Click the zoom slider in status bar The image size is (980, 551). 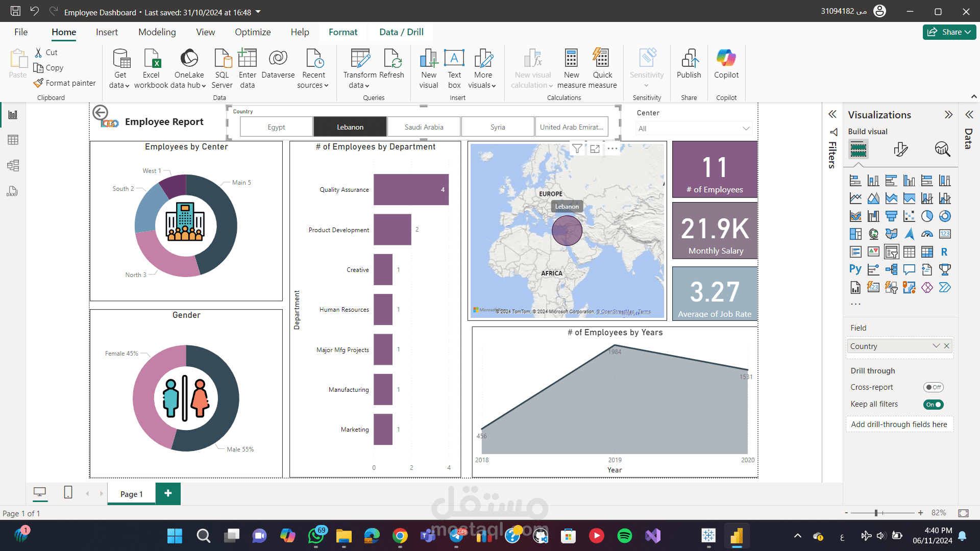pos(876,513)
